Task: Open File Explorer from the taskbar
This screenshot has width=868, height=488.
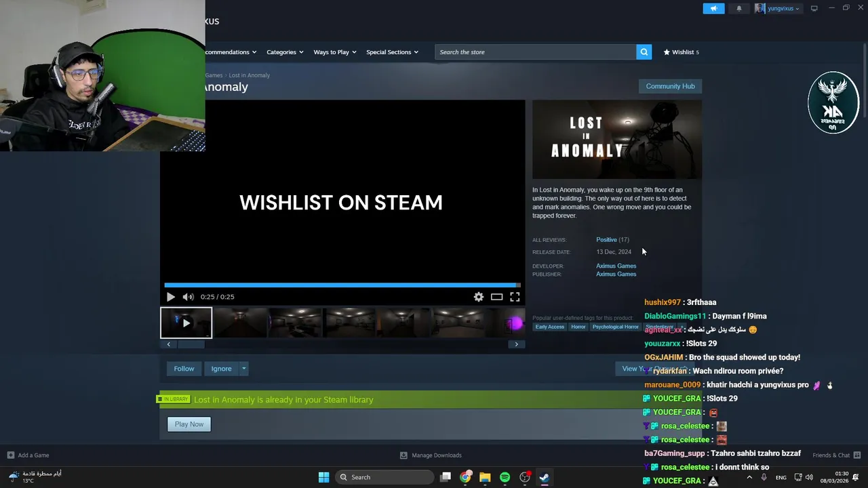Action: point(485,477)
